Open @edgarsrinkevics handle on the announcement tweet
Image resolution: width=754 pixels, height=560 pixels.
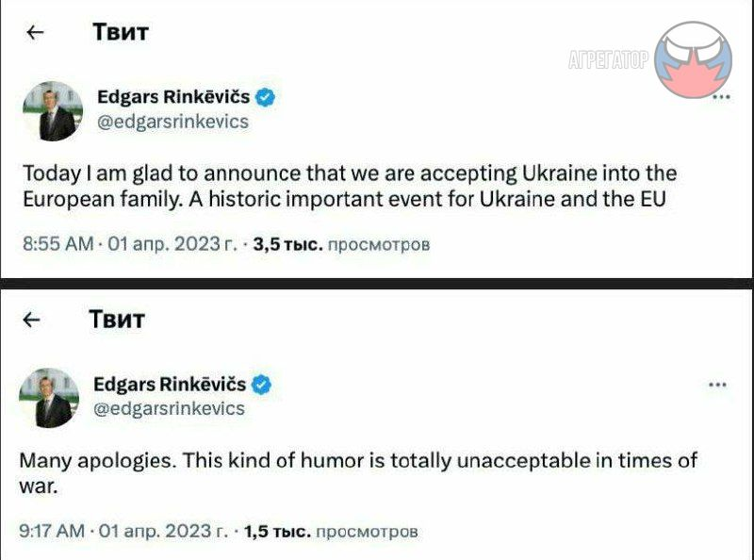coord(173,122)
